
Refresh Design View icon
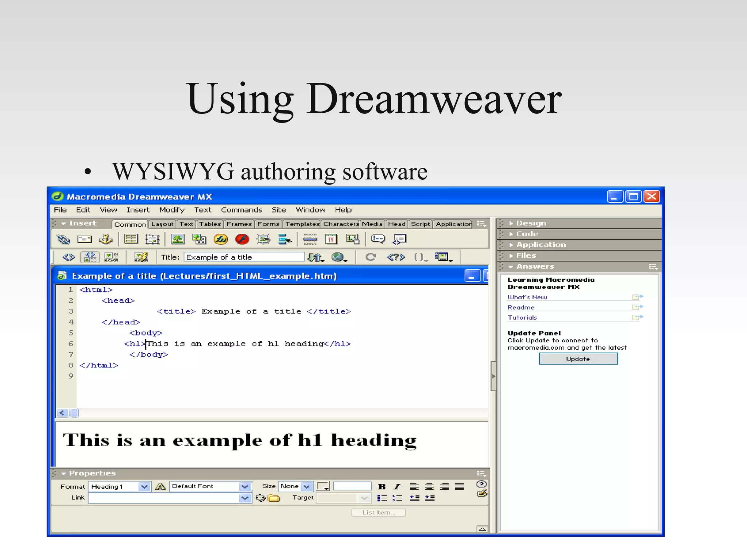371,257
